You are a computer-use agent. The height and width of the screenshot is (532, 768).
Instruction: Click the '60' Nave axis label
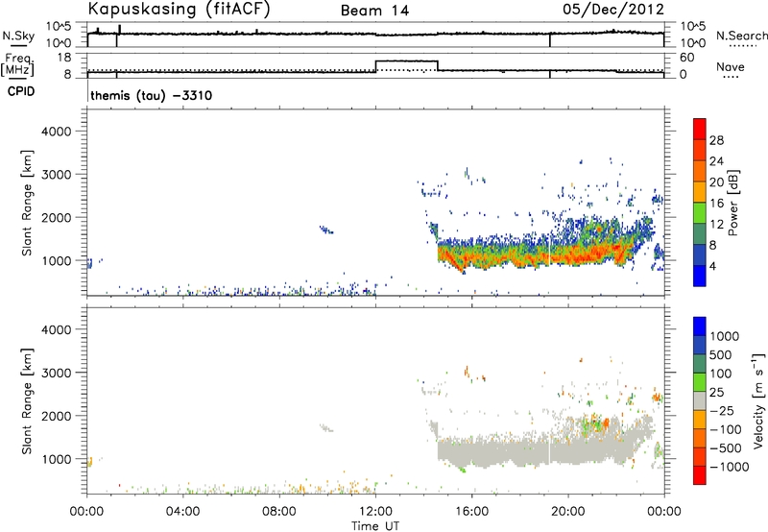[686, 58]
